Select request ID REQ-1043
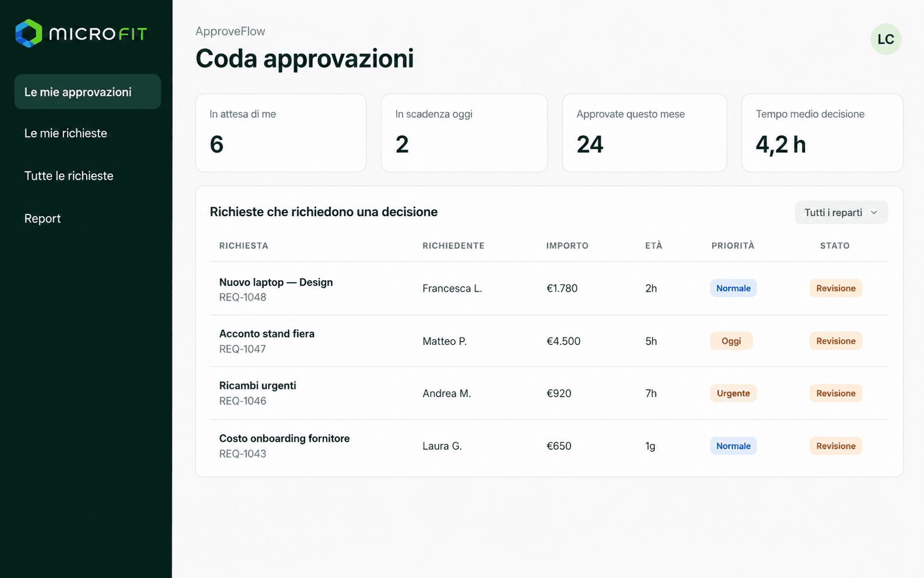 pos(242,454)
